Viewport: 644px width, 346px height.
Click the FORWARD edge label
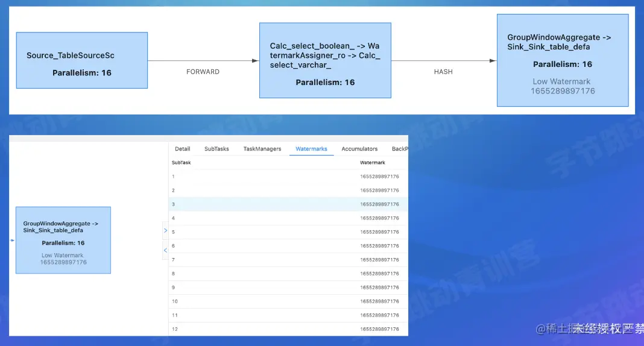point(203,72)
